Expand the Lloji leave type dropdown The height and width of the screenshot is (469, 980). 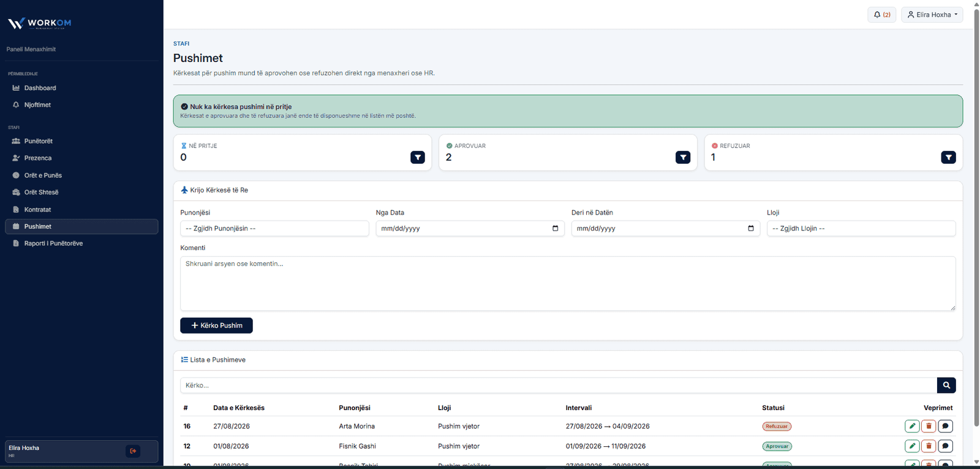tap(861, 229)
